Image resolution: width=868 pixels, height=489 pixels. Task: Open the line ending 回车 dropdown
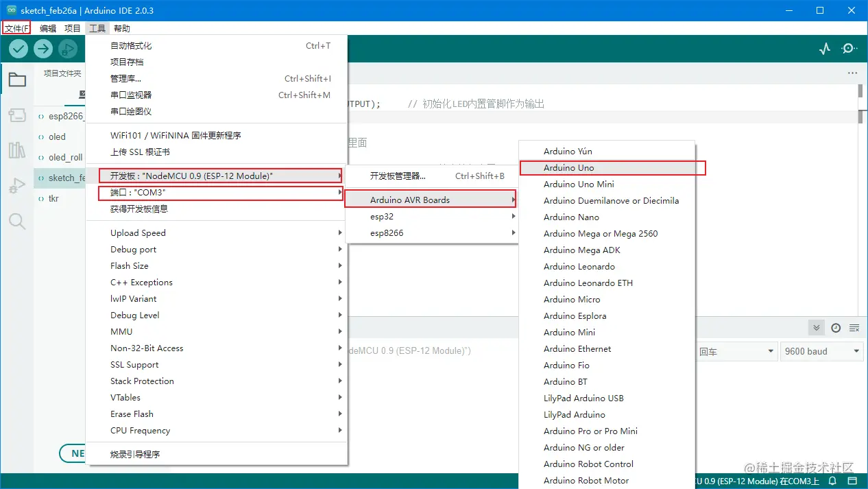[x=736, y=352]
